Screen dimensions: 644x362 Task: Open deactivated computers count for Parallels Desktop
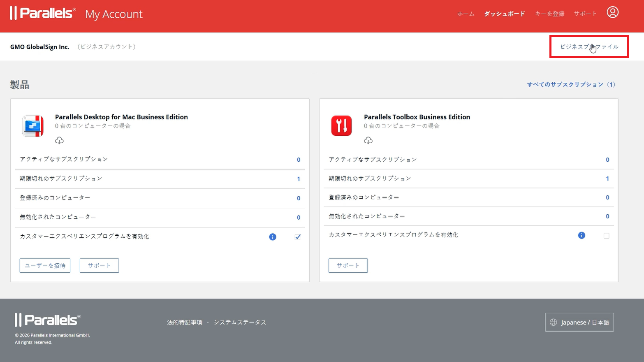tap(299, 218)
